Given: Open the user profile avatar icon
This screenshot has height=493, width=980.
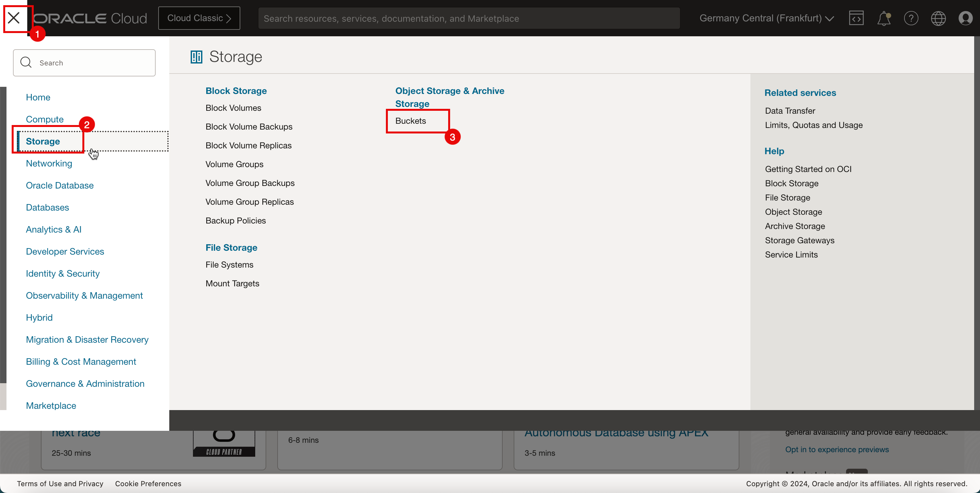Looking at the screenshot, I should point(965,18).
